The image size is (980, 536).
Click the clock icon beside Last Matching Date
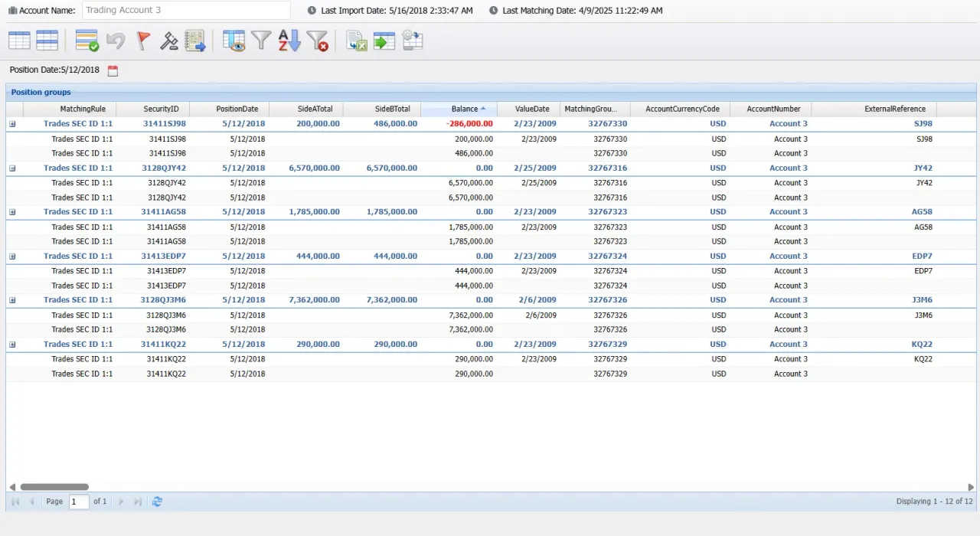pyautogui.click(x=493, y=11)
